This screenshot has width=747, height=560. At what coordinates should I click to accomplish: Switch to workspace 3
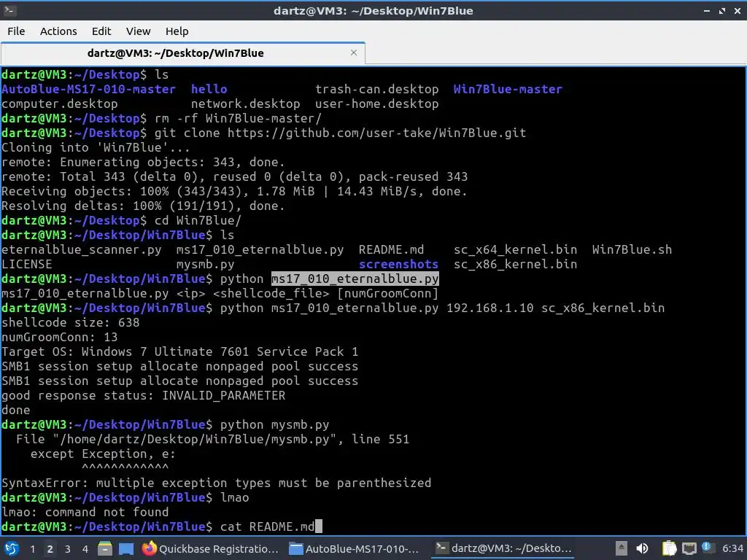pyautogui.click(x=68, y=548)
